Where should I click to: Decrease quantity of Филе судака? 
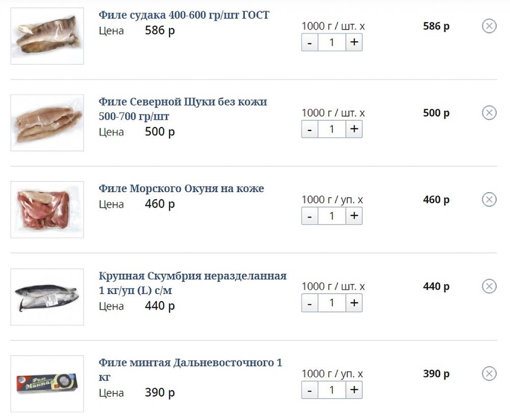click(310, 43)
